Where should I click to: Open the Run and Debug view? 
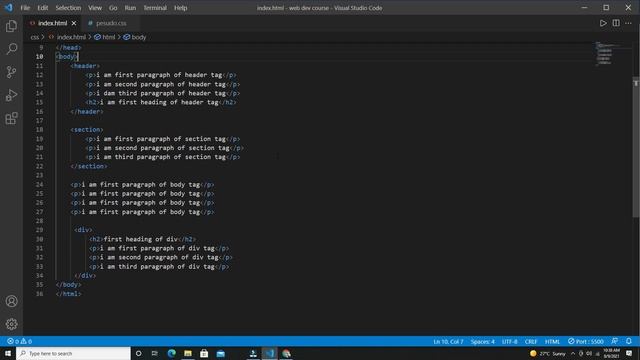[x=11, y=95]
